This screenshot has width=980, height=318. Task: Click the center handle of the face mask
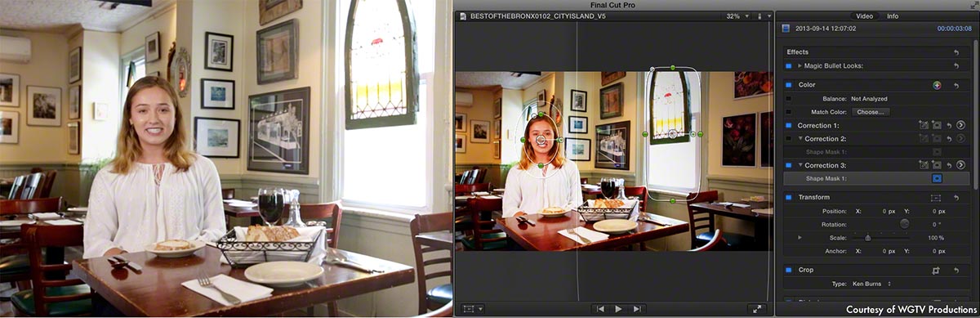[x=541, y=141]
